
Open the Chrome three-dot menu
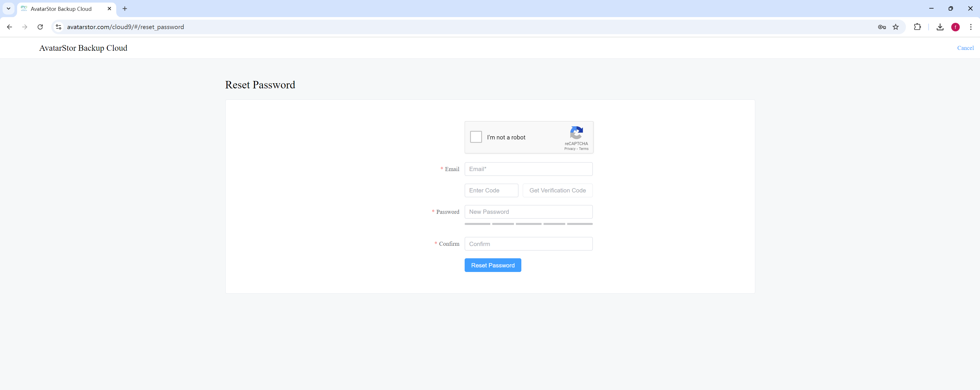click(971, 27)
